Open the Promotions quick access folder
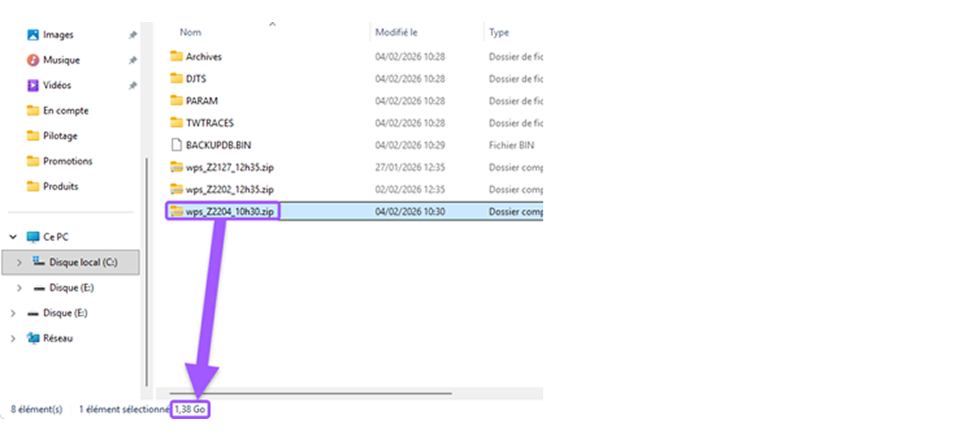This screenshot has height=441, width=980. coord(68,161)
